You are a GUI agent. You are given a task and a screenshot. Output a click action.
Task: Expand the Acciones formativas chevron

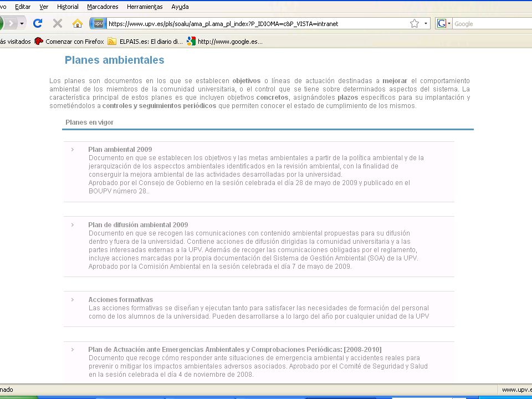point(73,300)
